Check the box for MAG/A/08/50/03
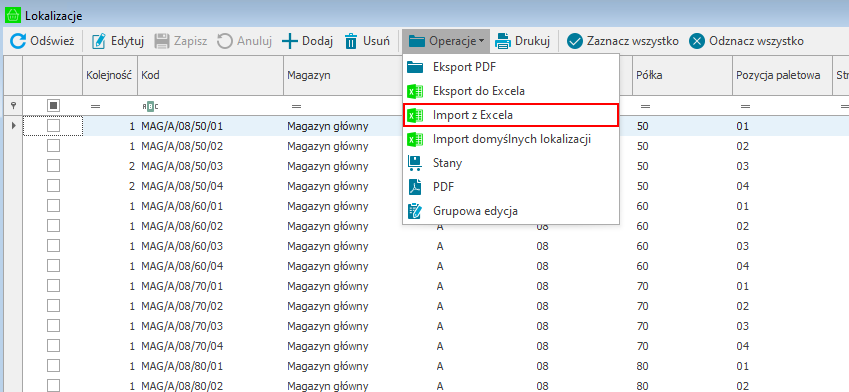This screenshot has width=849, height=392. coord(53,166)
